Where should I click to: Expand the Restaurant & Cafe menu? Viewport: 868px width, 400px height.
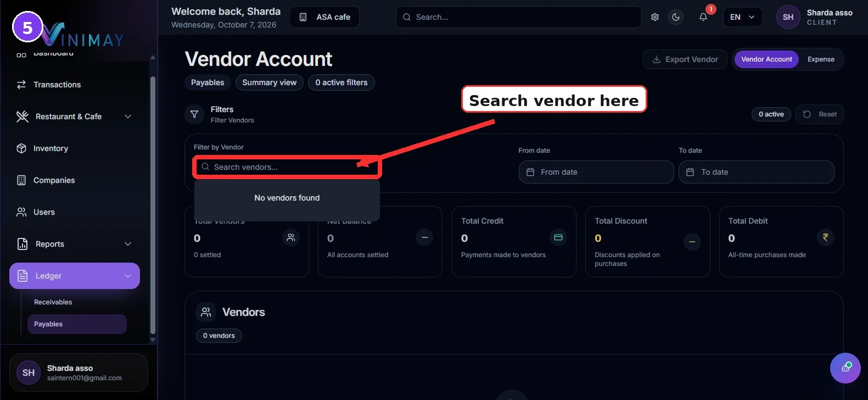pos(75,116)
